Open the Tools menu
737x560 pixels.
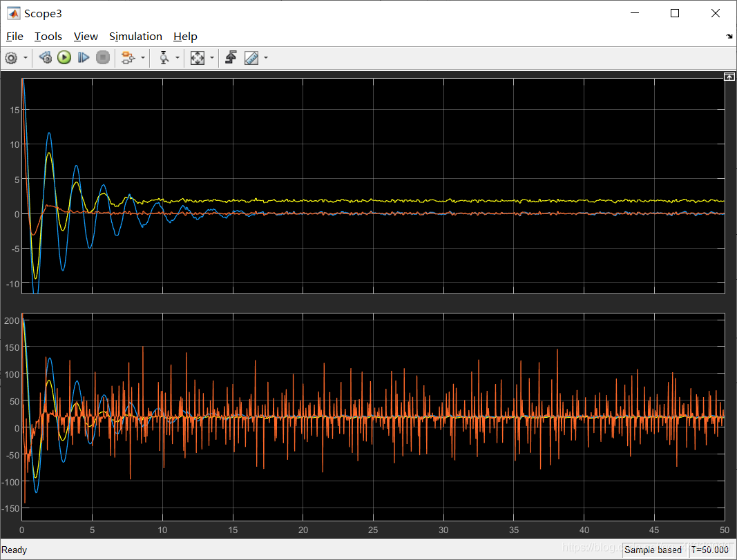(x=48, y=36)
